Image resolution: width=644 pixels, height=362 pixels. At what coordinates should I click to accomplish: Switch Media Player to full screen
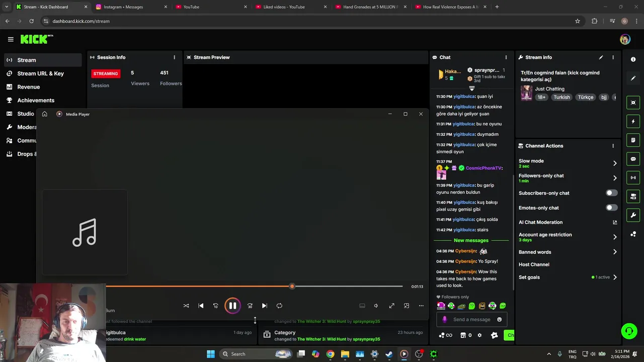[391, 306]
